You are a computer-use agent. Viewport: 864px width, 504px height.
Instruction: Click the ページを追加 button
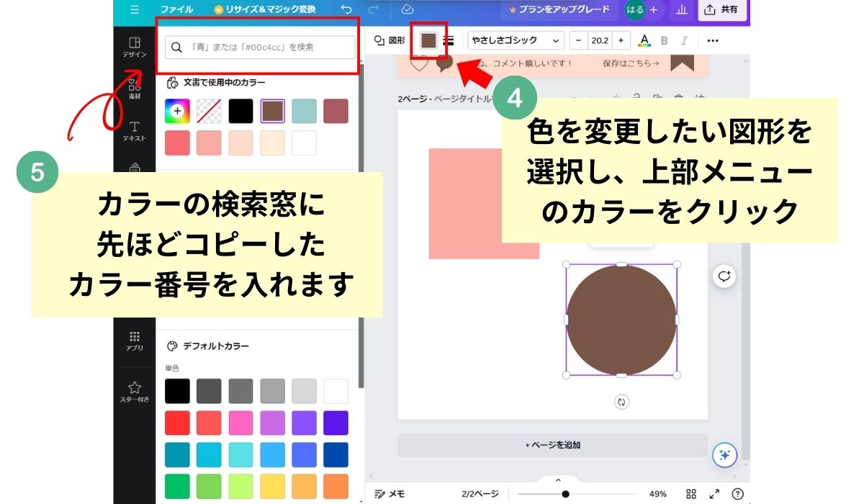[553, 445]
